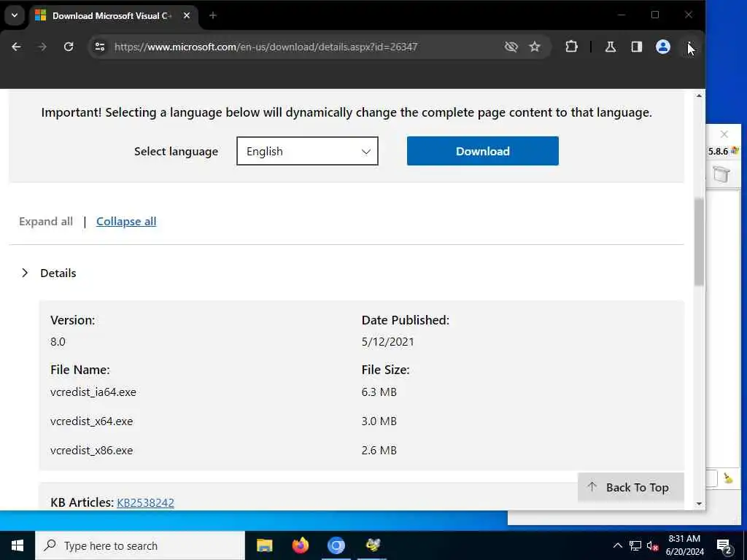747x560 pixels.
Task: Select the vcredist_ia64.exe file name
Action: coord(93,392)
